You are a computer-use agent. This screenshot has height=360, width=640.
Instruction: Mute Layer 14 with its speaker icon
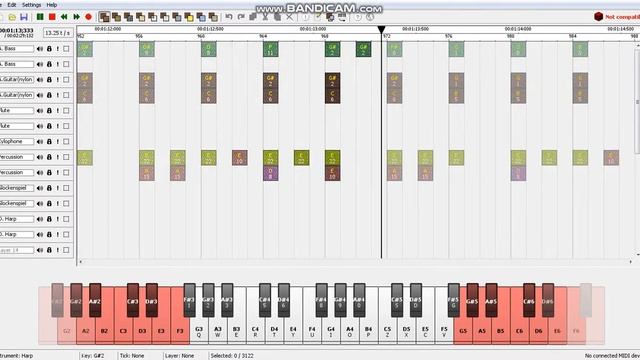(x=40, y=250)
